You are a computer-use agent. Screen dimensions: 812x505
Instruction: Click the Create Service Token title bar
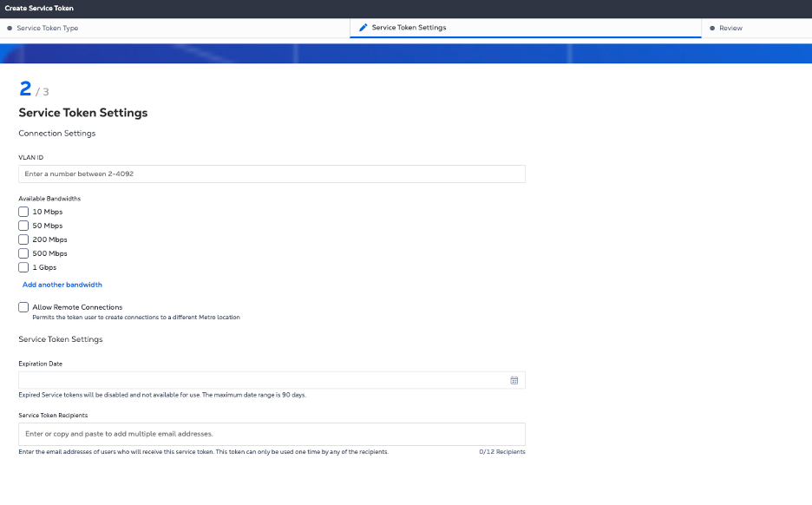[x=39, y=8]
